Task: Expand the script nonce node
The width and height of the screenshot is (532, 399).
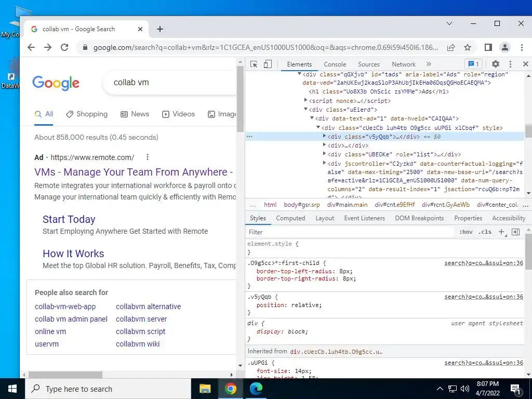Action: [x=305, y=100]
